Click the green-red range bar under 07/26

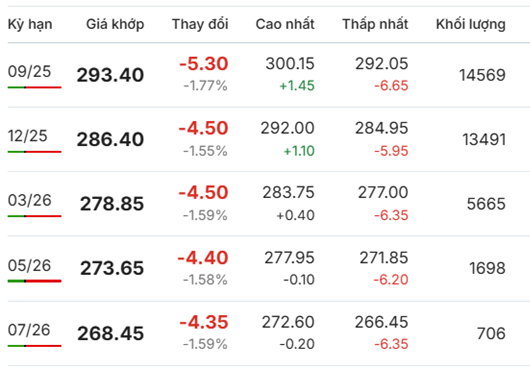(34, 346)
